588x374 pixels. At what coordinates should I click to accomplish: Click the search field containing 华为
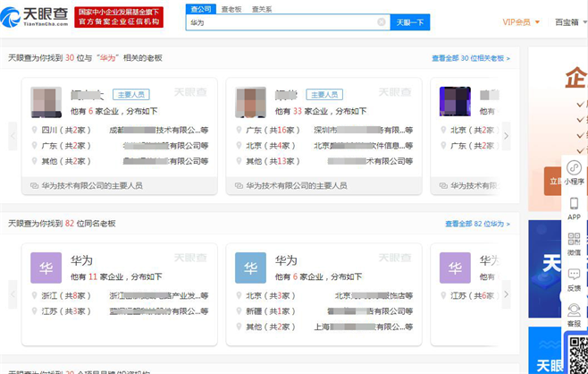281,22
